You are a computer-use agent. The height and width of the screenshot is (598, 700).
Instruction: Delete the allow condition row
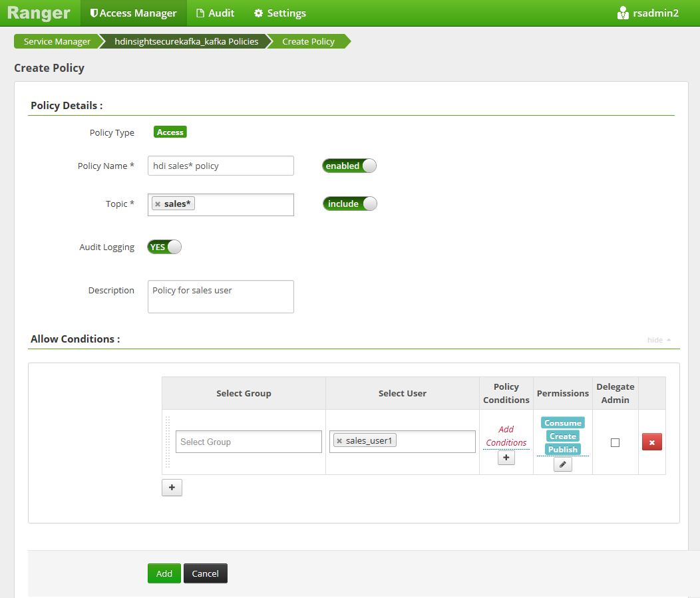pos(652,442)
